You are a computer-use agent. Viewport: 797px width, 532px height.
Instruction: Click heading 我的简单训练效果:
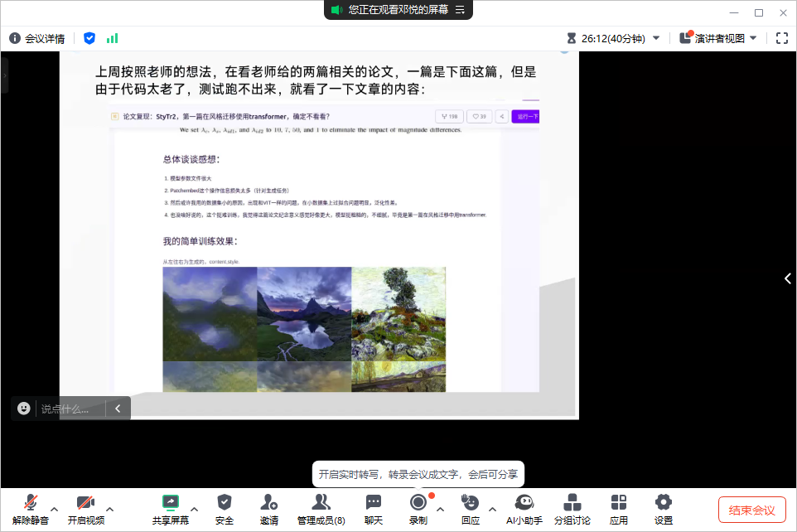pos(200,241)
